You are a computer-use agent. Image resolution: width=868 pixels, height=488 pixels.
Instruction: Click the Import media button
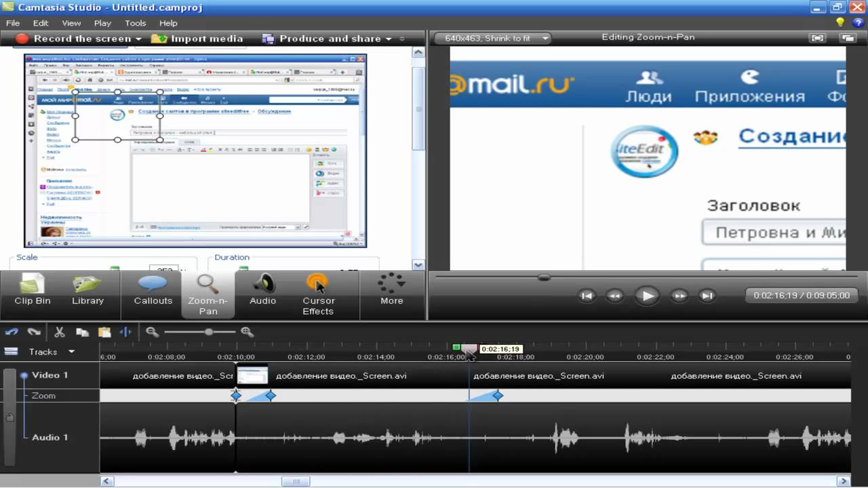(x=197, y=39)
